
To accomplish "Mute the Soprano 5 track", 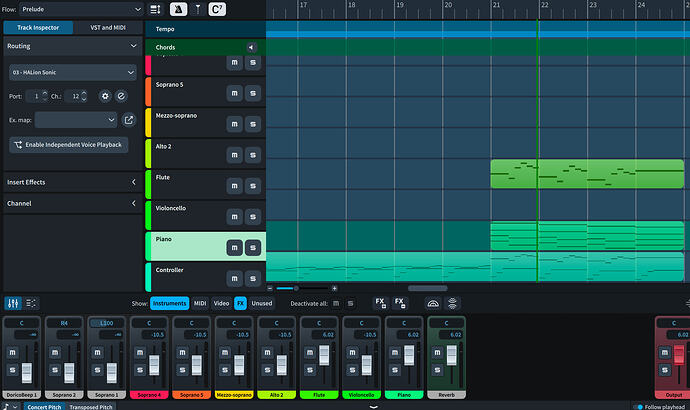I will pos(235,93).
